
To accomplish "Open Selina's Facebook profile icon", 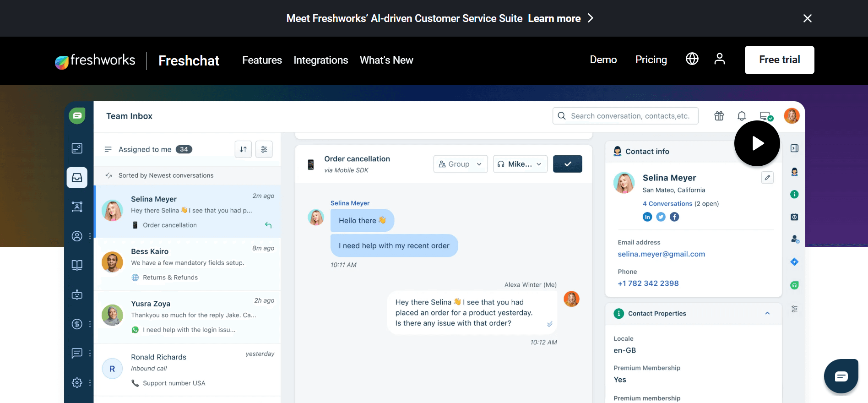I will click(x=674, y=217).
